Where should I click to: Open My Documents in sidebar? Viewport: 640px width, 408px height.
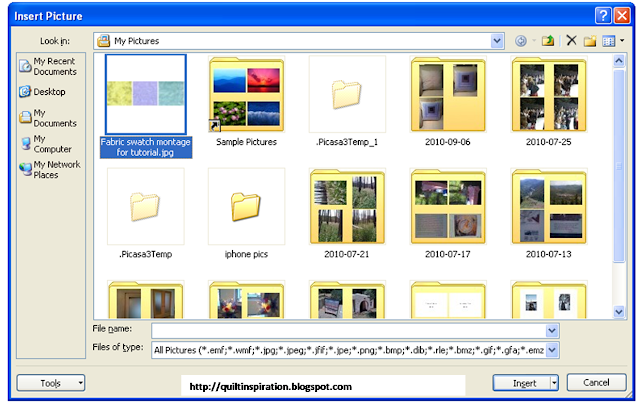(49, 118)
